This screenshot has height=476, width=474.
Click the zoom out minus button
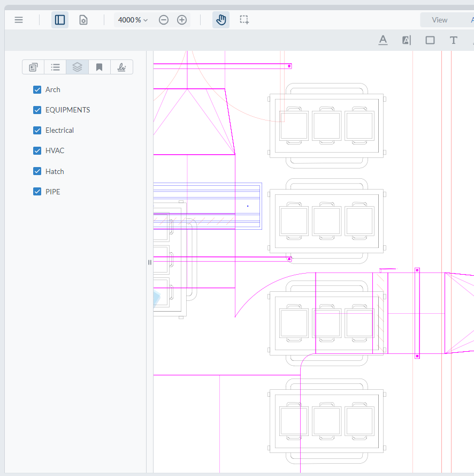click(164, 20)
